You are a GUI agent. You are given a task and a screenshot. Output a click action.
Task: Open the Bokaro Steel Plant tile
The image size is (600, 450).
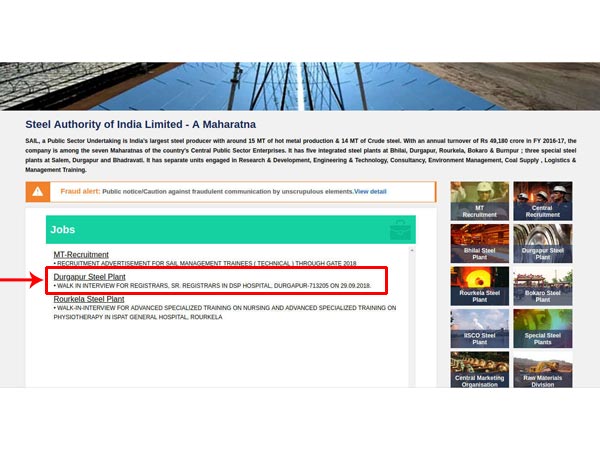pyautogui.click(x=543, y=286)
